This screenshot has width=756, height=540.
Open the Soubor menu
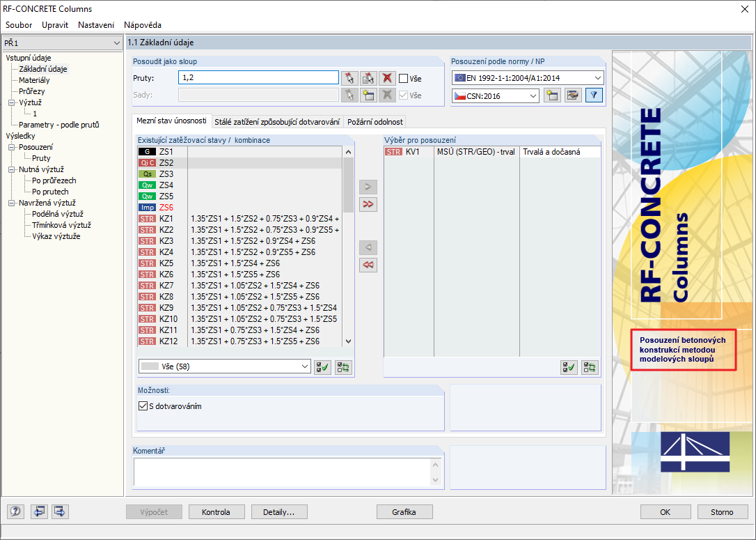pos(19,24)
